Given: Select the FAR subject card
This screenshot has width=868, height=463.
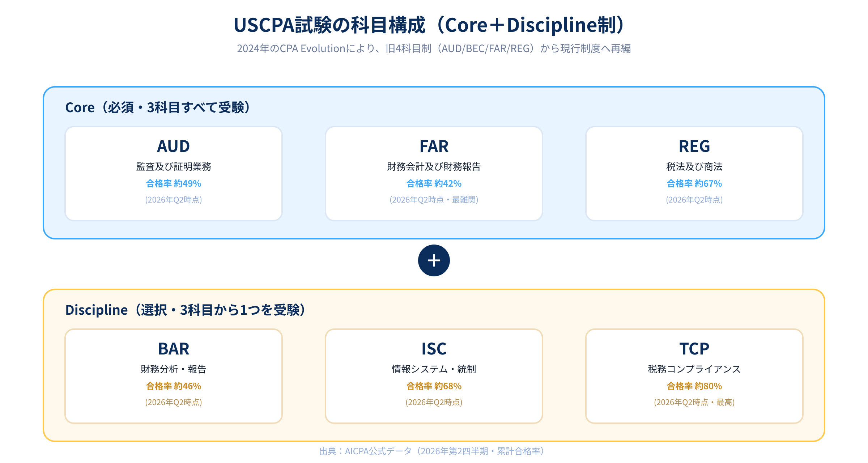Looking at the screenshot, I should pyautogui.click(x=434, y=174).
